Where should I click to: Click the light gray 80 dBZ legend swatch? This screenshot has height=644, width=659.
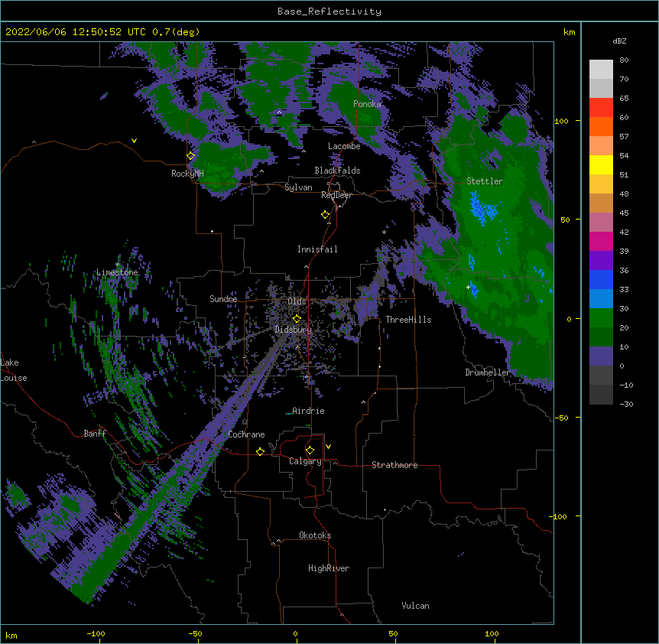[x=601, y=70]
